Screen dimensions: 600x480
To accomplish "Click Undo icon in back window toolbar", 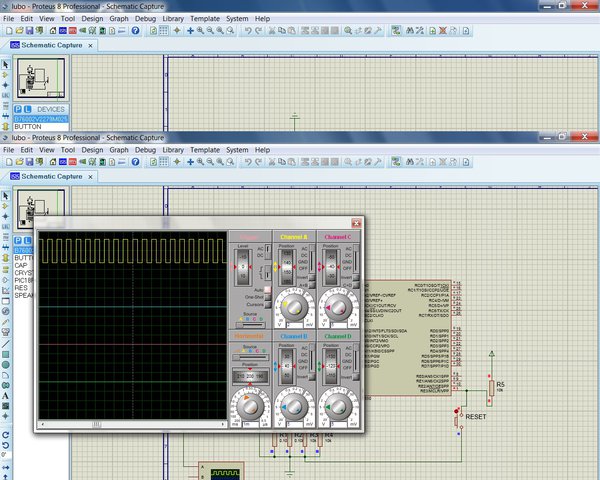I will point(248,31).
